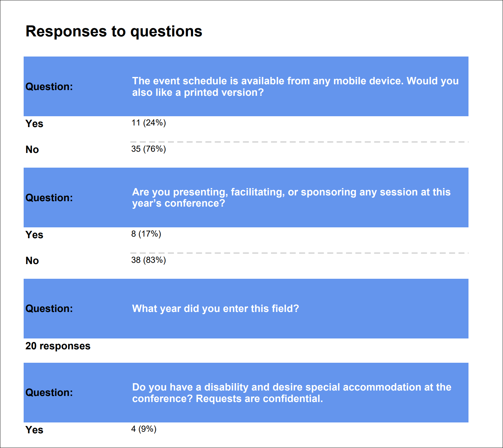This screenshot has height=448, width=503.
Task: Click the first 'Question:' label
Action: [x=49, y=87]
